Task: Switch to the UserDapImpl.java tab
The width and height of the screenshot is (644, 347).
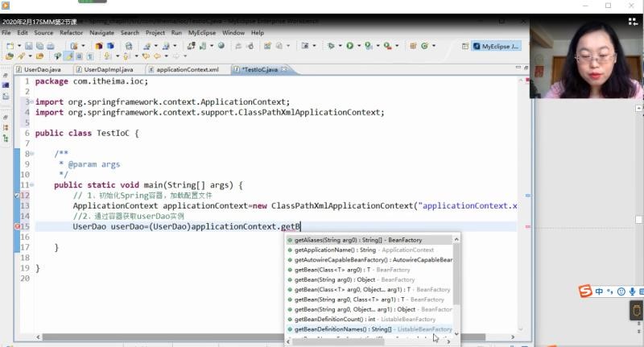Action: pos(105,69)
